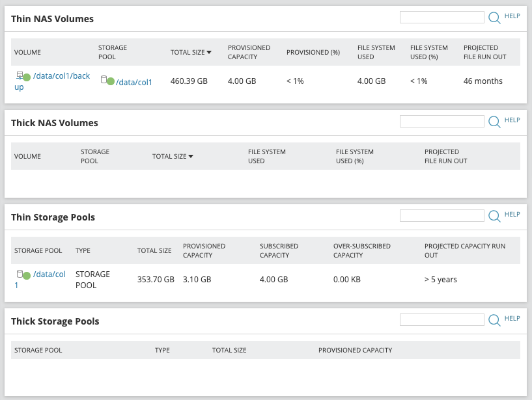Open HELP for Thick Storage Pools
Viewport: 532px width, 400px height.
512,319
